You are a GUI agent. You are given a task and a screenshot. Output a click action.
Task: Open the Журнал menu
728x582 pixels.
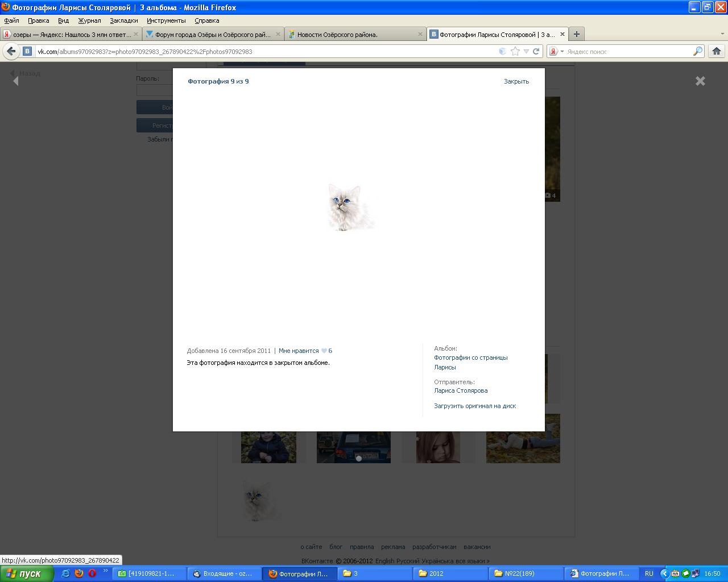[x=89, y=20]
